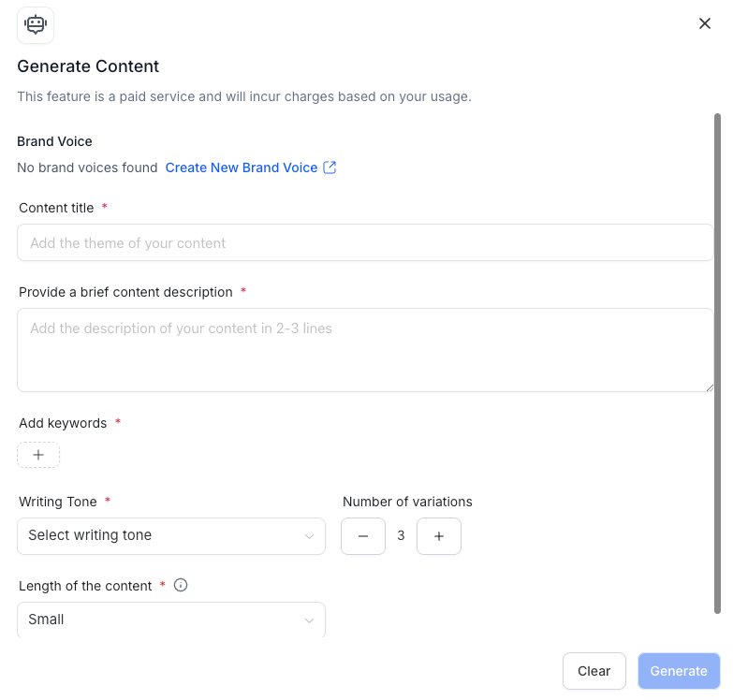This screenshot has height=700, width=733.
Task: Click the vertical scrollbar of the form
Action: [718, 365]
